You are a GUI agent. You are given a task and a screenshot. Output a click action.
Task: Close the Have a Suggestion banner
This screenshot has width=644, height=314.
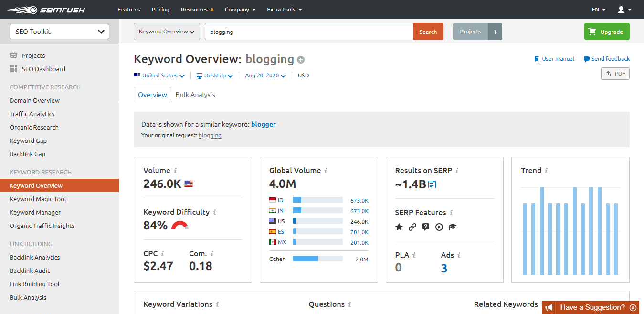click(x=633, y=307)
